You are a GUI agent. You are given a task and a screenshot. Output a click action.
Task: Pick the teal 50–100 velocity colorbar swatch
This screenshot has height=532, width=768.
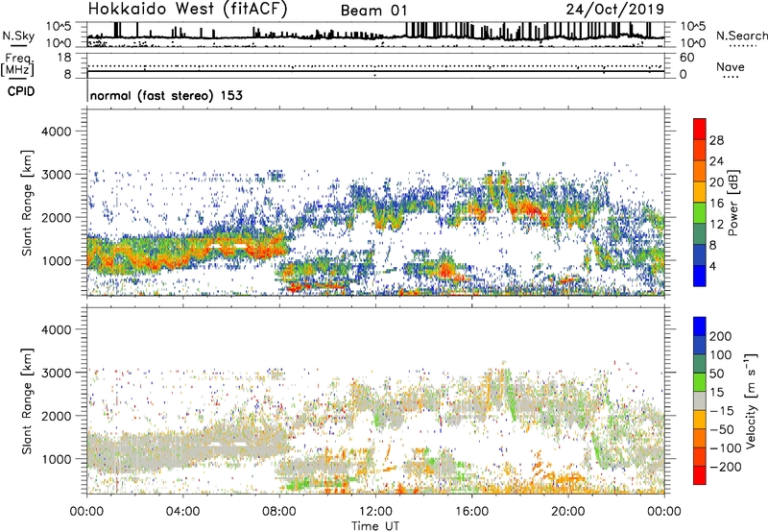[700, 364]
